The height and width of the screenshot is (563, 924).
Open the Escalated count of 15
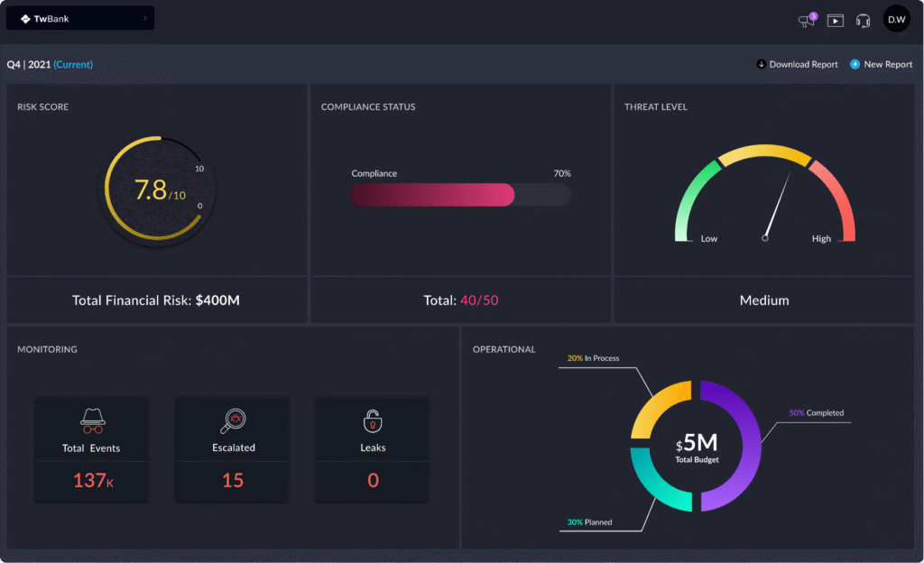click(233, 481)
